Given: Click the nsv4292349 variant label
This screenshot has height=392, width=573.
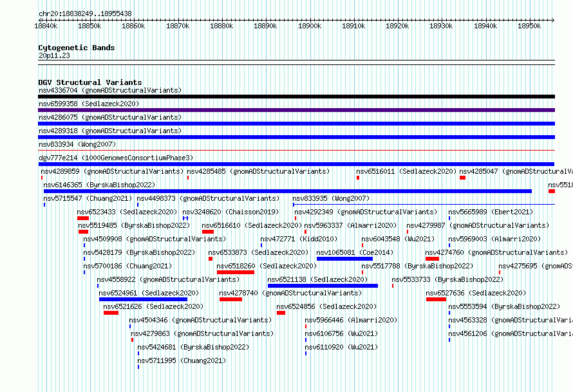Looking at the screenshot, I should [x=366, y=212].
